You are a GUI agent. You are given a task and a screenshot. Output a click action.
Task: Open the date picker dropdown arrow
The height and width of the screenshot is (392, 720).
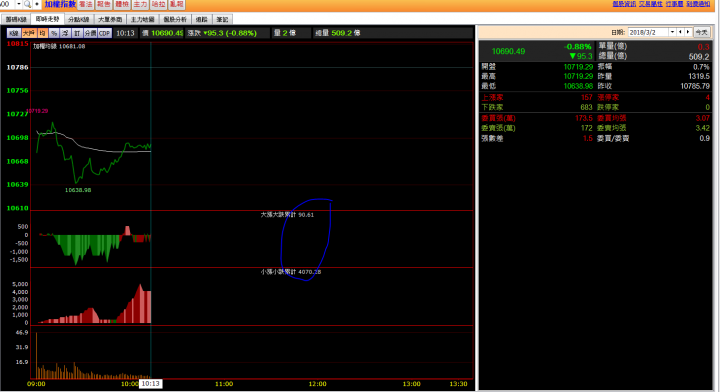pyautogui.click(x=672, y=32)
